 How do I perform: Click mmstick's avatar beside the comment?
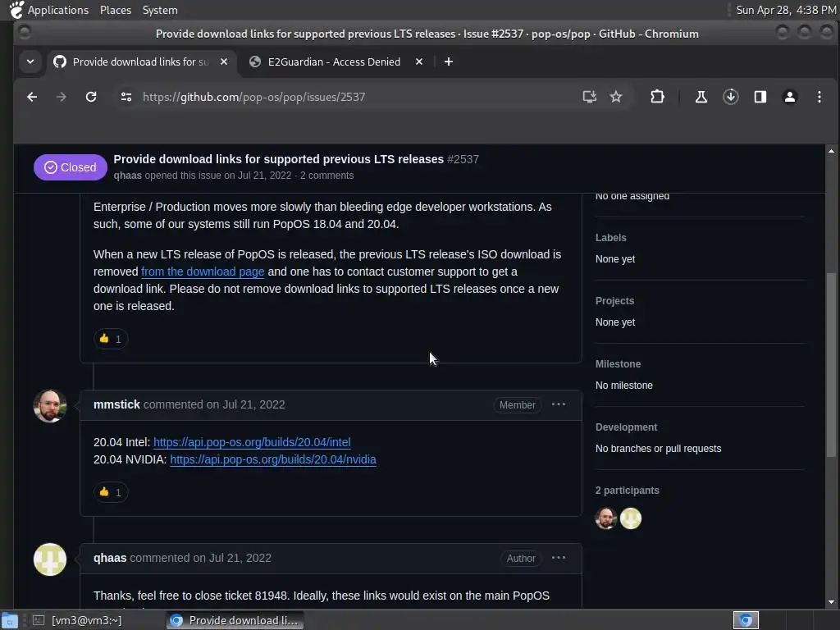pos(50,405)
